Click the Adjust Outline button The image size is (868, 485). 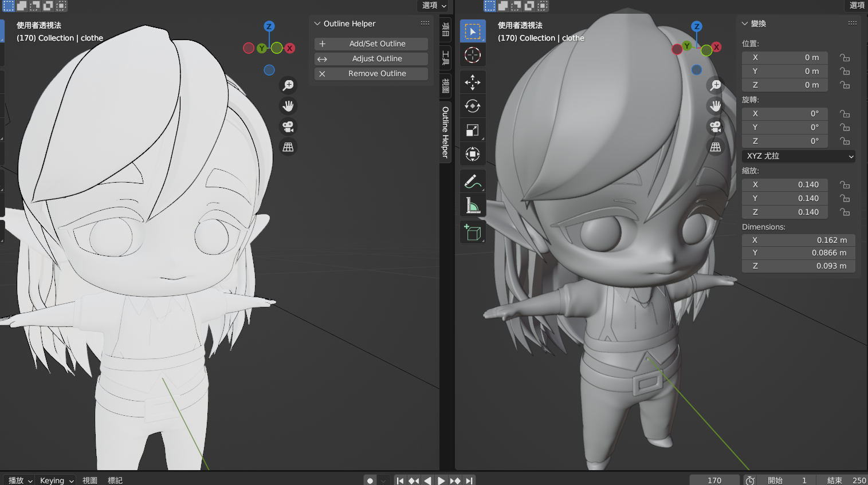pyautogui.click(x=371, y=59)
